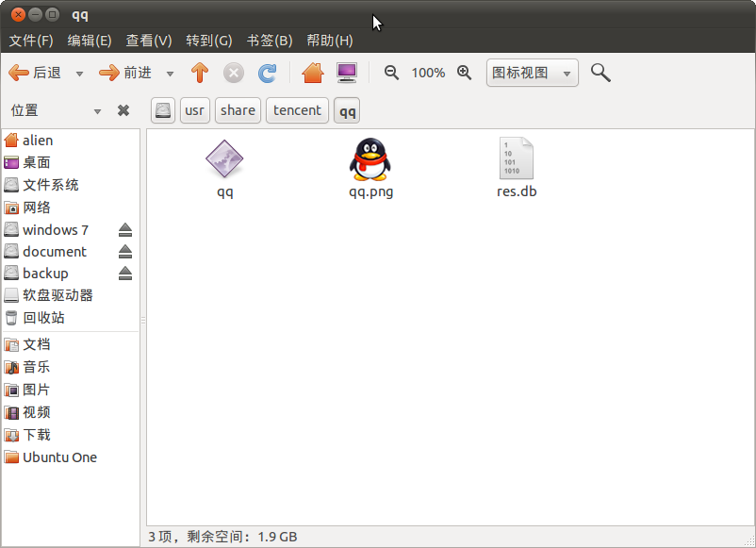
Task: Open the Computer icon in toolbar
Action: pyautogui.click(x=347, y=74)
